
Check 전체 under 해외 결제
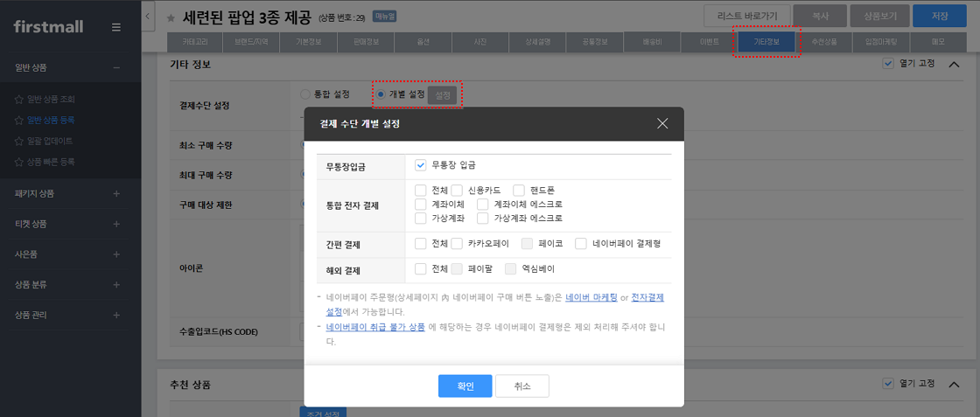pos(420,269)
